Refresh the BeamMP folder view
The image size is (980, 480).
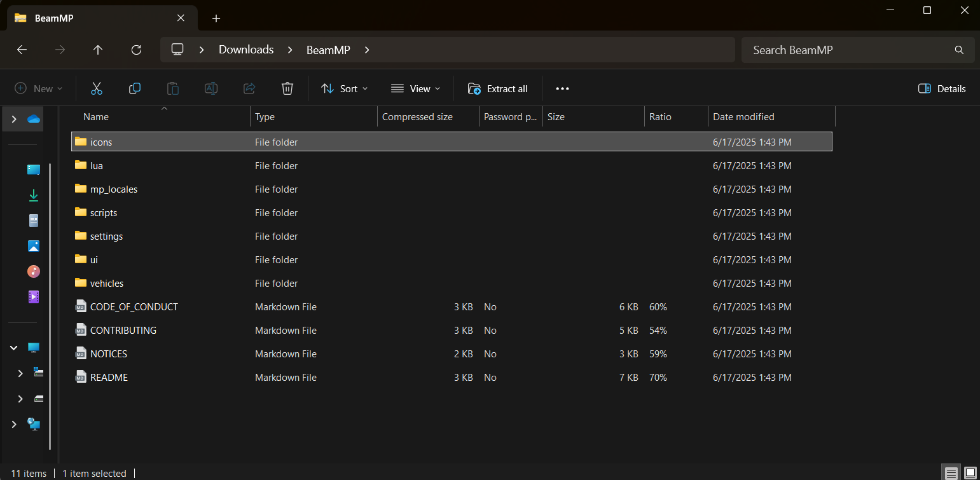(x=136, y=50)
